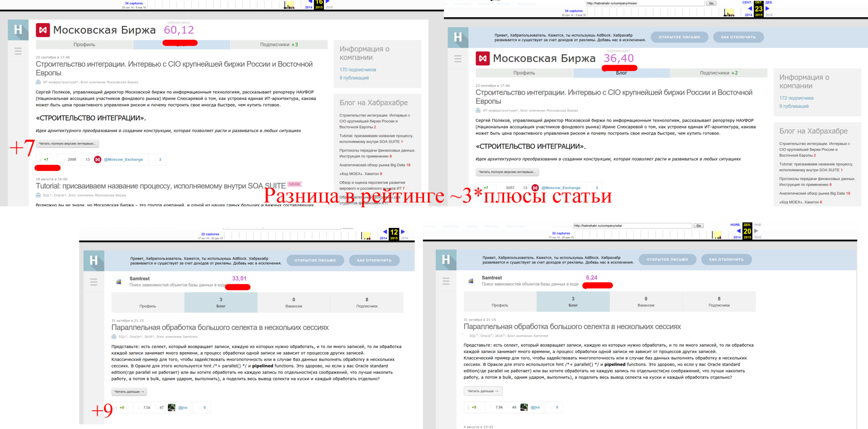Viewport: 868px width, 429px height.
Task: Toggle the favorite checkbox beside 2998 views
Action: click(x=63, y=159)
